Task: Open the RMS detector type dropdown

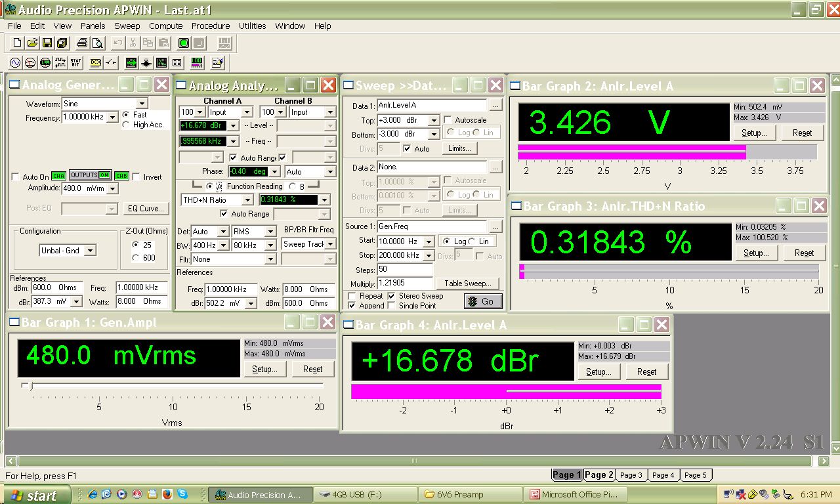Action: [x=270, y=232]
